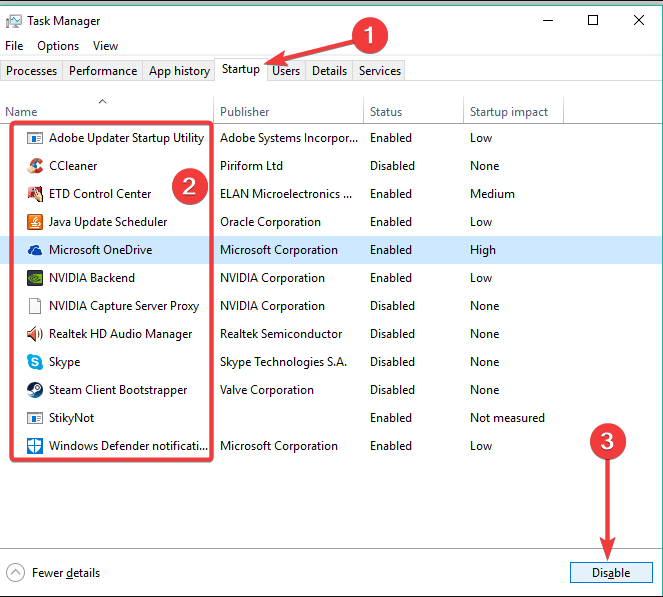Click the Oracle Corporation publisher cell
This screenshot has width=663, height=597.
270,222
